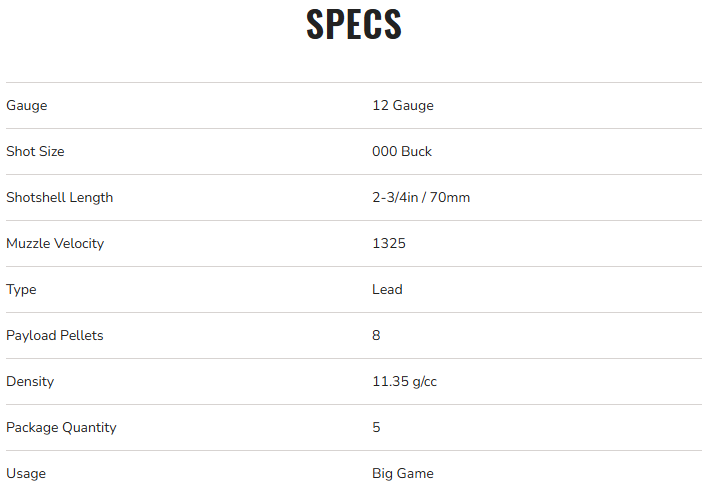Click the Muzzle Velocity label
Image resolution: width=704 pixels, height=494 pixels.
click(x=55, y=243)
